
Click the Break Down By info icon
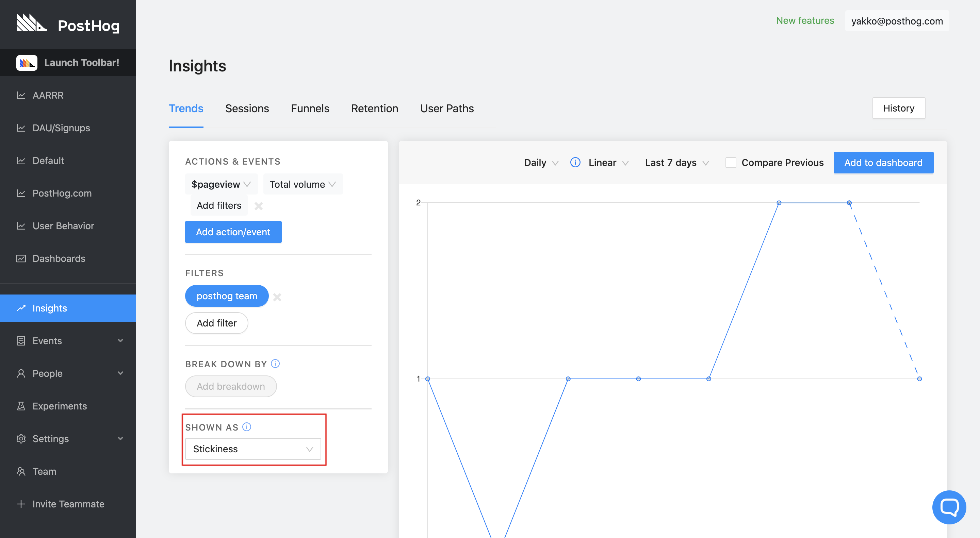[x=275, y=364]
